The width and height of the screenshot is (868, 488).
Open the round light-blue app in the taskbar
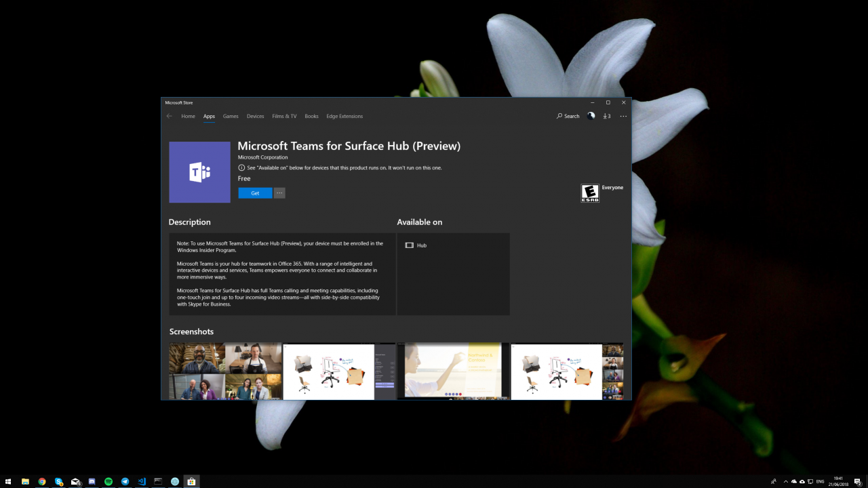coord(175,481)
